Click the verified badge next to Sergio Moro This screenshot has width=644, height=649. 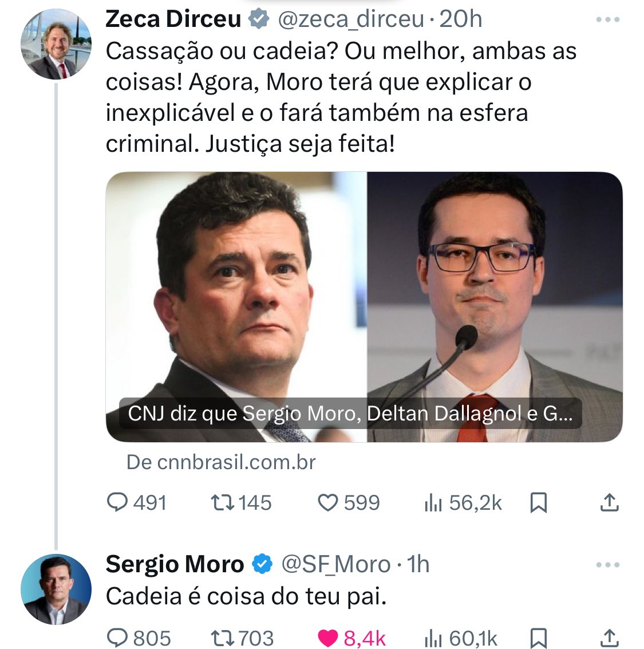pos(263,564)
